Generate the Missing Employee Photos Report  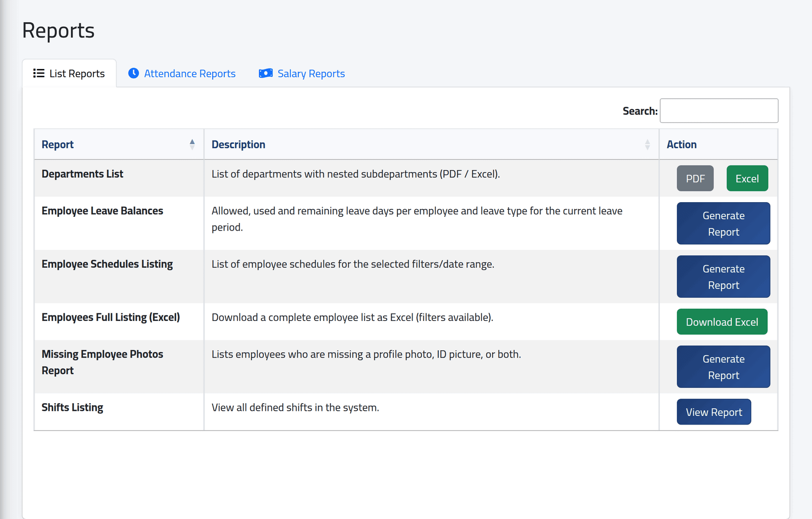click(723, 367)
